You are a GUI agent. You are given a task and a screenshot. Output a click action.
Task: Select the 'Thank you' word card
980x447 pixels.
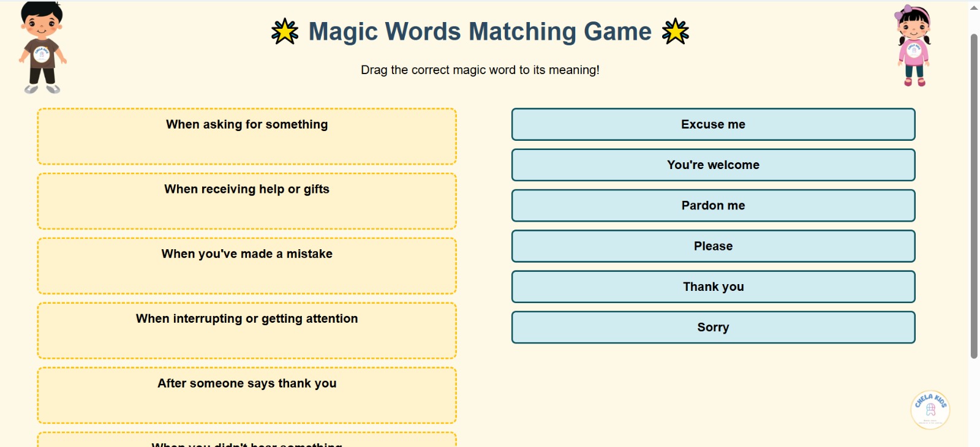713,287
